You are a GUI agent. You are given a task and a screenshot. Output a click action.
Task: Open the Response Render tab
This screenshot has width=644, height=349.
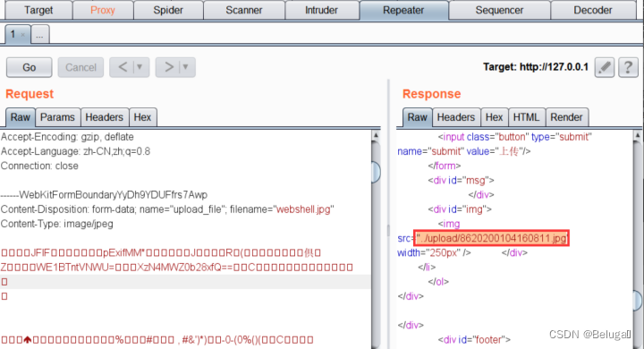[x=566, y=117]
